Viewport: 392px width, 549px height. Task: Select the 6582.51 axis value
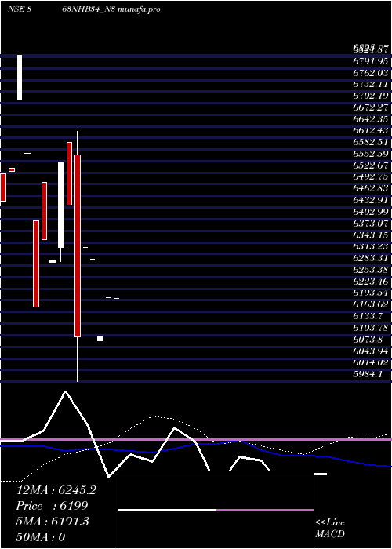coord(370,142)
